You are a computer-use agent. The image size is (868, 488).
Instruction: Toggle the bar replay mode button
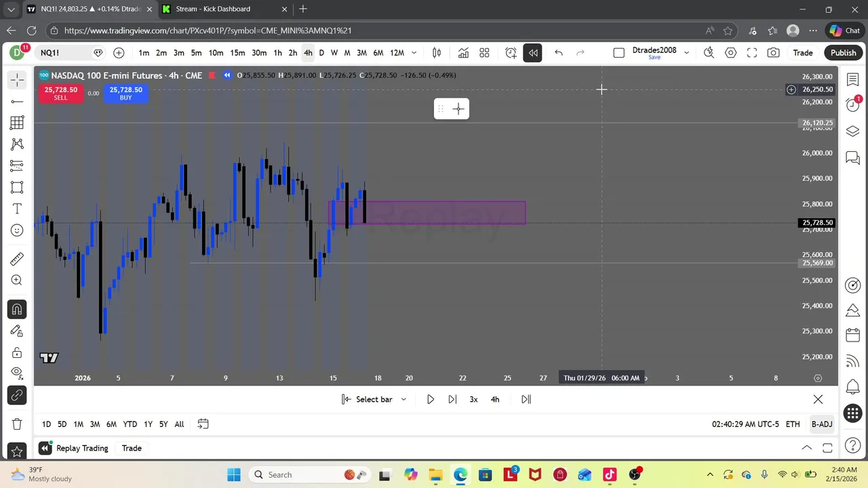tap(532, 53)
